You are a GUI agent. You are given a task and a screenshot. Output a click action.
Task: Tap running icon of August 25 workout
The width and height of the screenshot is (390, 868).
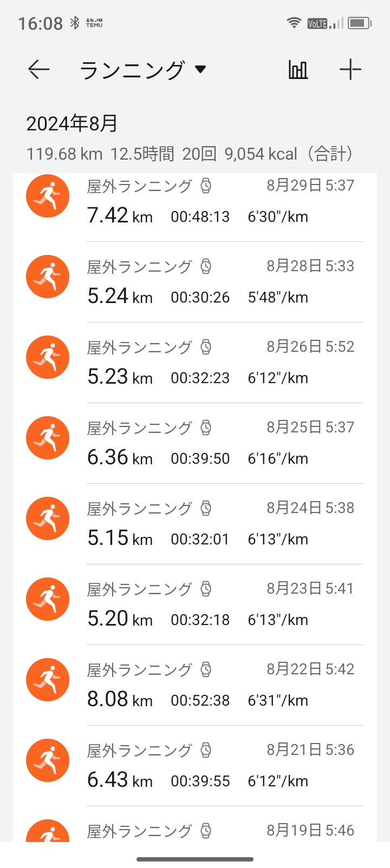tap(48, 438)
